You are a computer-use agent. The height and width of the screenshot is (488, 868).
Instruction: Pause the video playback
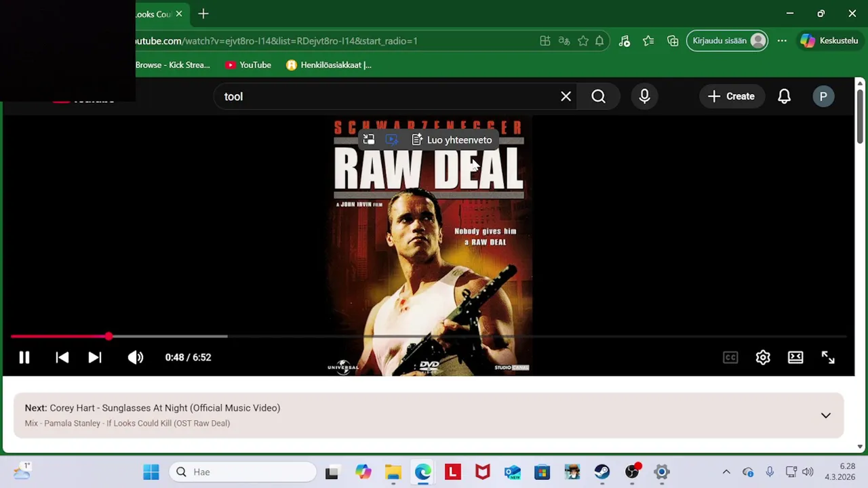(24, 357)
